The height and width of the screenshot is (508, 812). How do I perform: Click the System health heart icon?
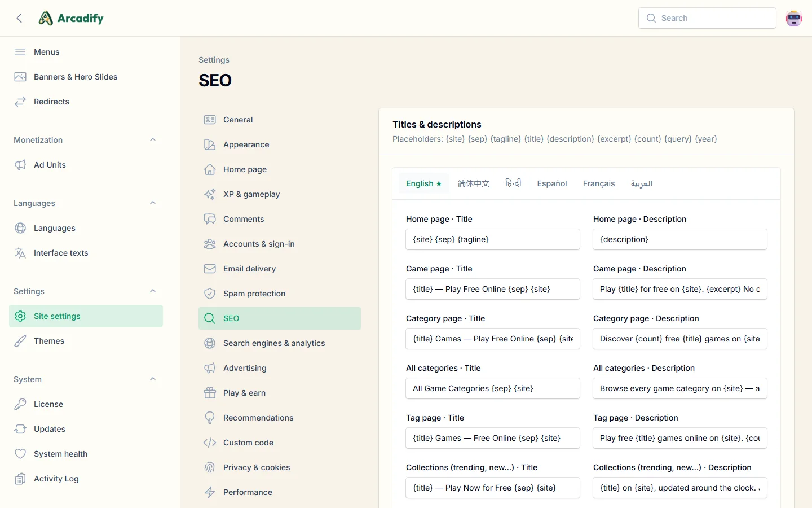20,454
